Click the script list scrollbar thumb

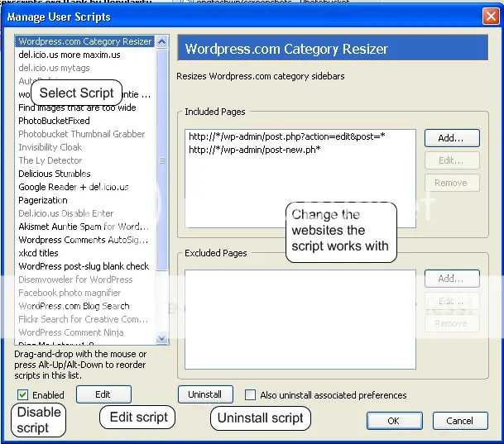pos(162,160)
